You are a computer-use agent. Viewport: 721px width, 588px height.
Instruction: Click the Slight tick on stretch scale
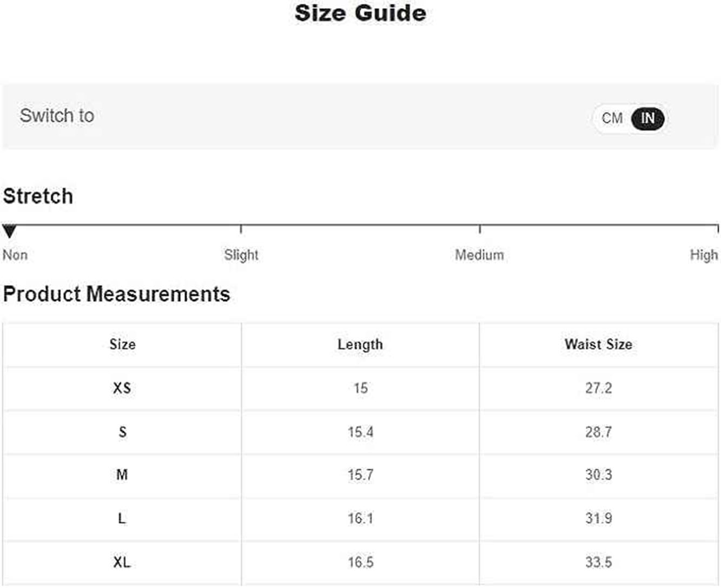pyautogui.click(x=241, y=229)
